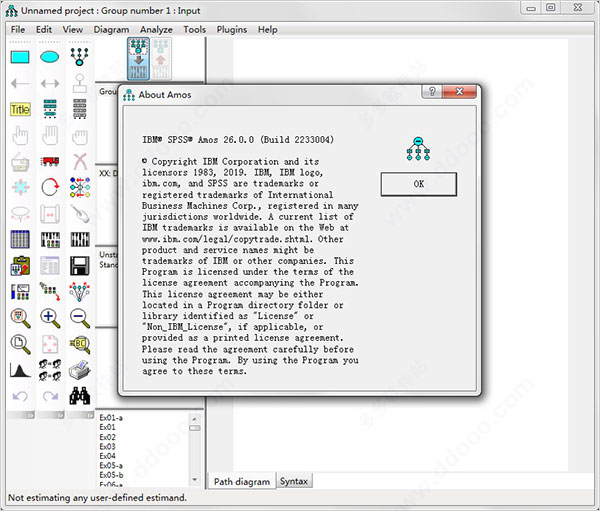Click the zoom out minus magnifier
The width and height of the screenshot is (600, 511).
80,318
